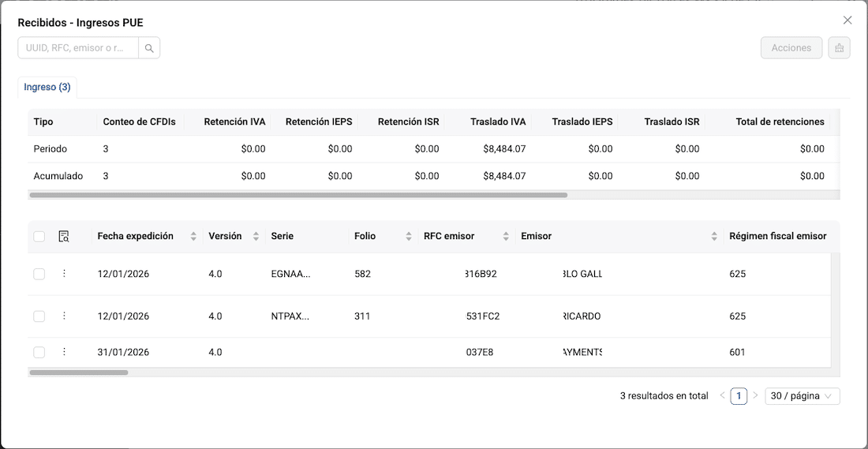Select the Ingreso (3) tab
The width and height of the screenshot is (868, 449).
tap(47, 88)
